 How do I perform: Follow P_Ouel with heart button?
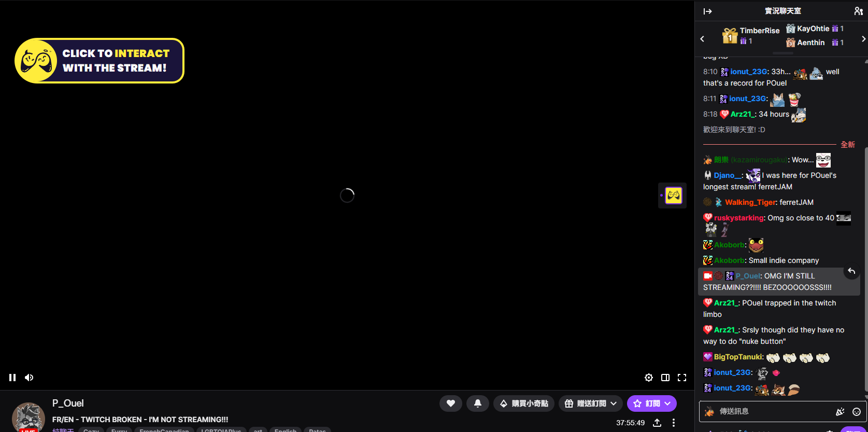point(451,403)
